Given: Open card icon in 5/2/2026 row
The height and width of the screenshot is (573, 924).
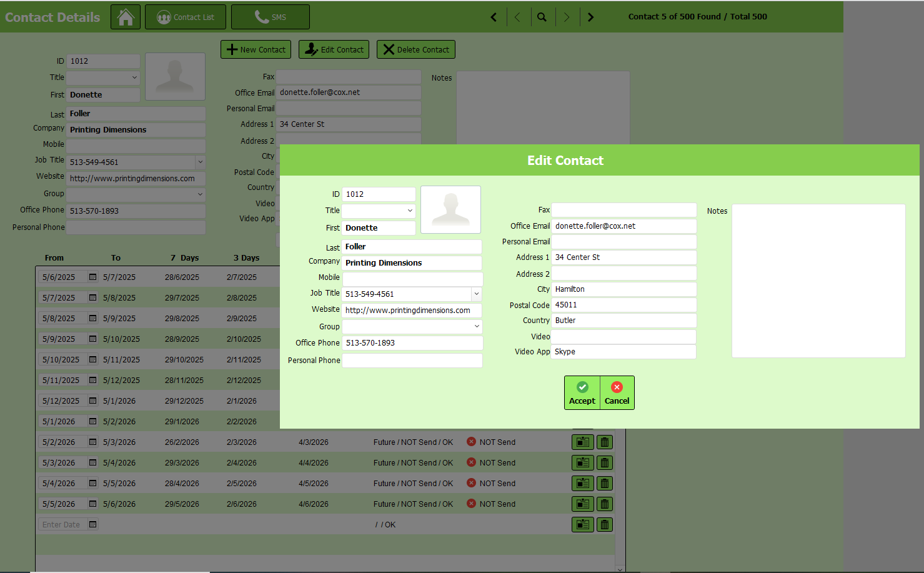Looking at the screenshot, I should pos(583,442).
